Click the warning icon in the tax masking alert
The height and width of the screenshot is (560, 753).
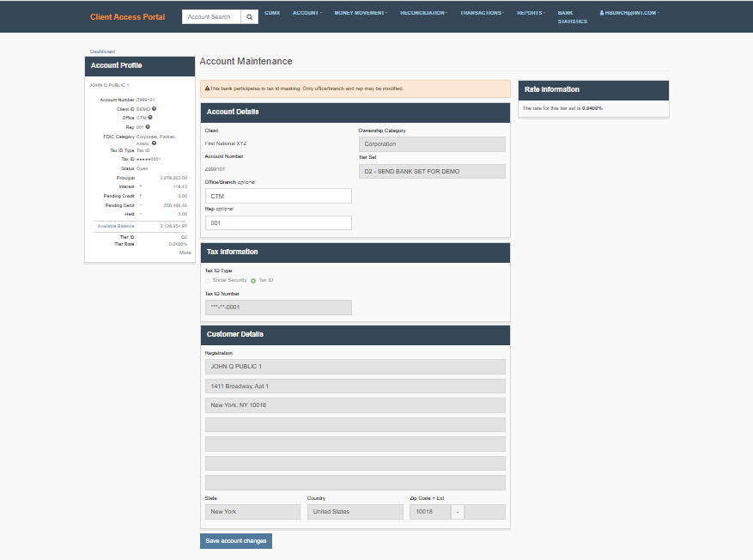[207, 88]
